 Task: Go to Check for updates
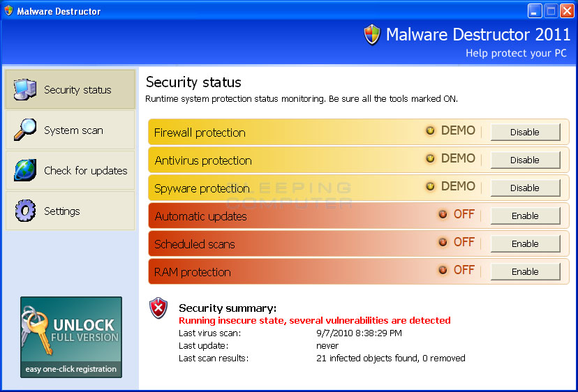(x=71, y=170)
